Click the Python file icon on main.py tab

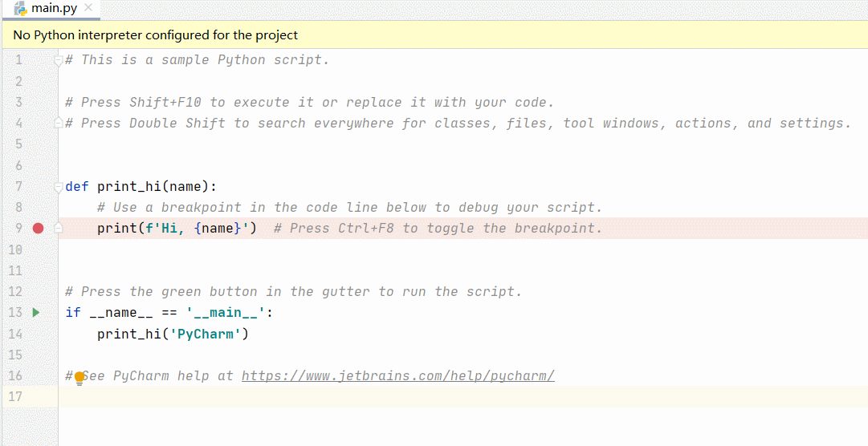pyautogui.click(x=21, y=8)
